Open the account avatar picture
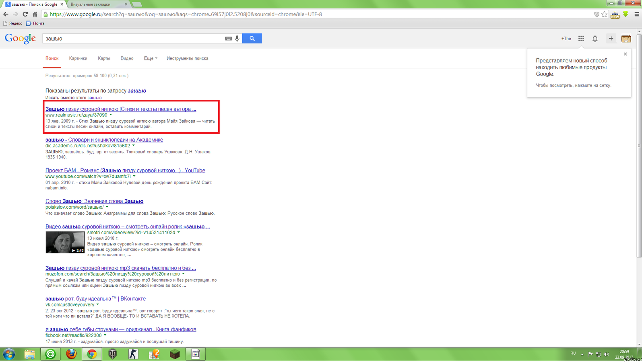This screenshot has height=364, width=644. click(626, 39)
